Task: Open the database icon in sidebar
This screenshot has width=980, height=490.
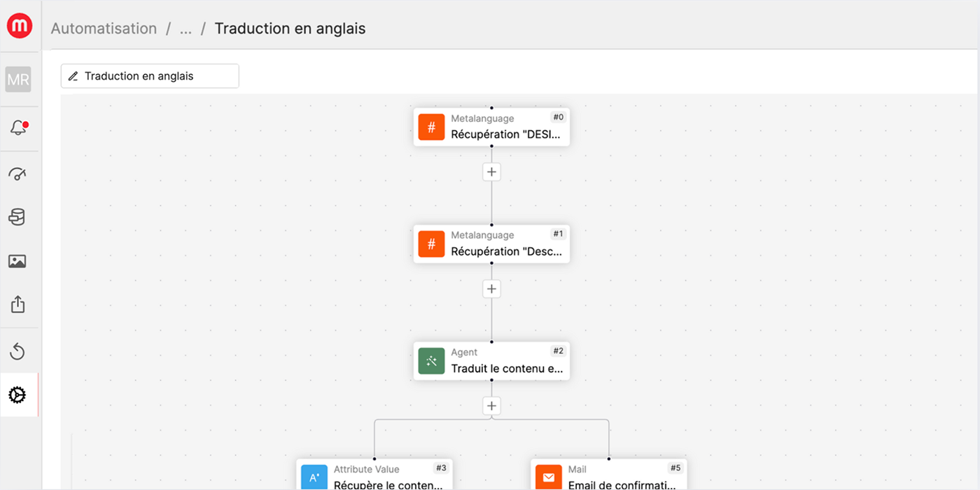Action: [x=17, y=217]
